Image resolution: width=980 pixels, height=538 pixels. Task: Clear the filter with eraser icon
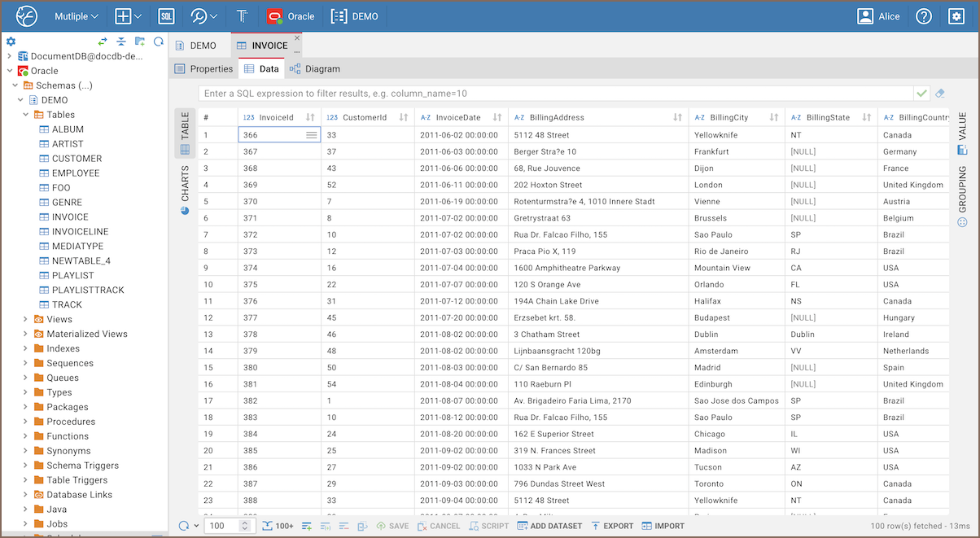940,94
